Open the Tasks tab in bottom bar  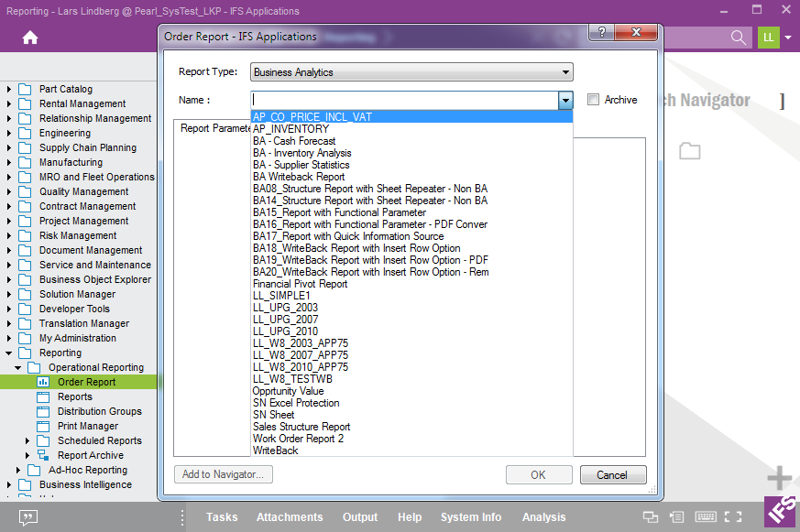point(222,517)
